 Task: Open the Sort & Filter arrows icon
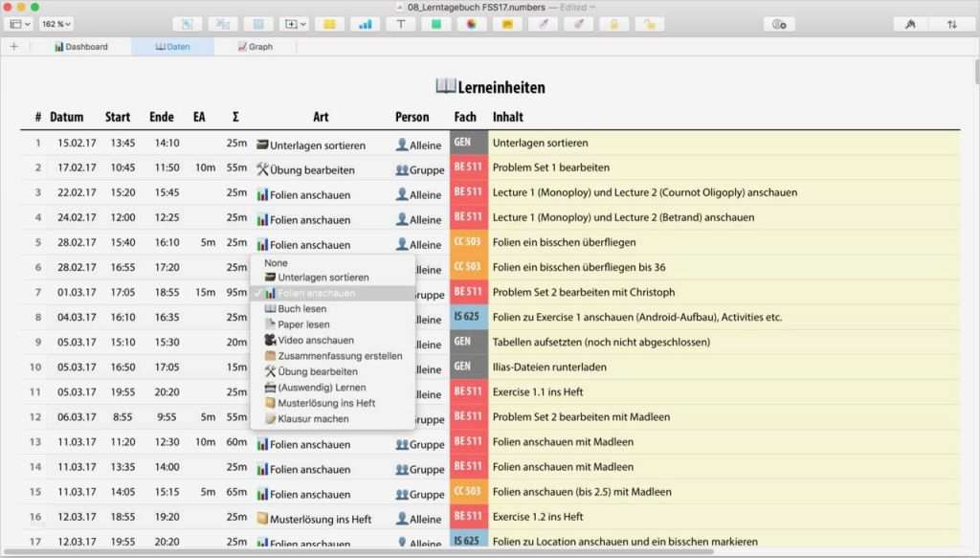point(951,24)
